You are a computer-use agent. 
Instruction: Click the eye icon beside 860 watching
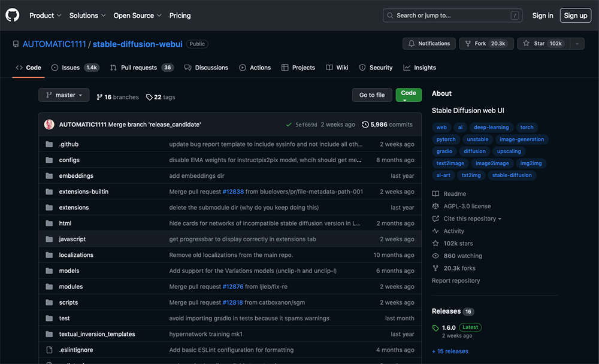coord(435,256)
